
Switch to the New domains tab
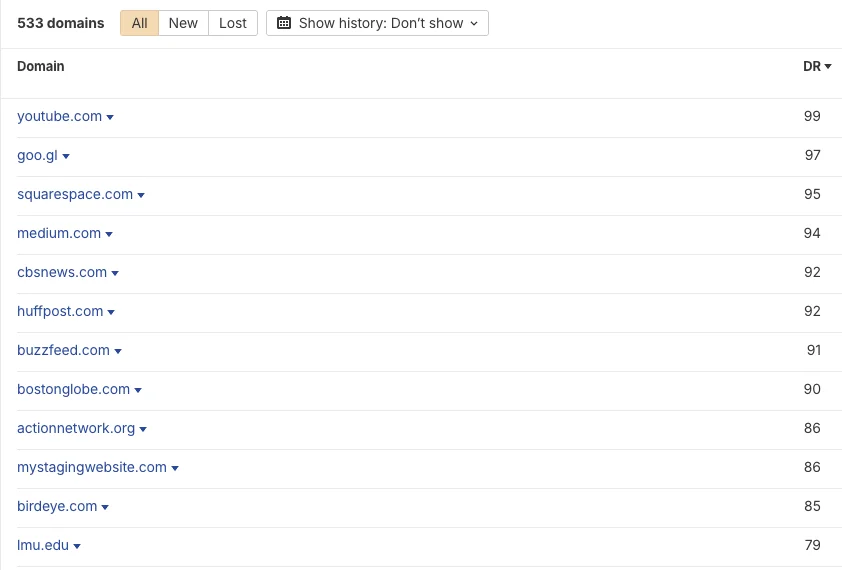(183, 23)
